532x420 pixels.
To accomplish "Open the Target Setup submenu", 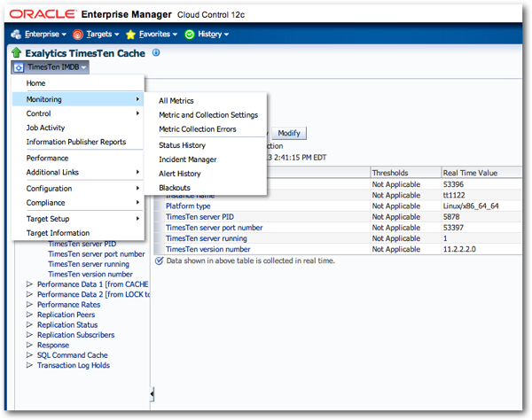I will [x=78, y=219].
